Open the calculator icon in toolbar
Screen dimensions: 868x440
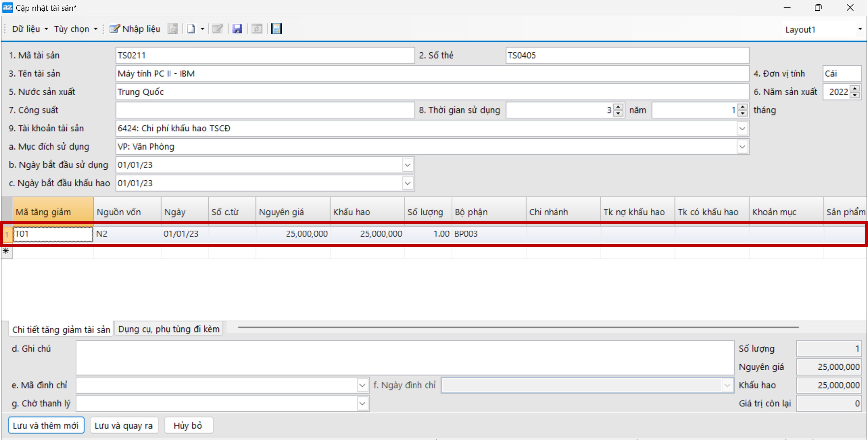[x=276, y=29]
